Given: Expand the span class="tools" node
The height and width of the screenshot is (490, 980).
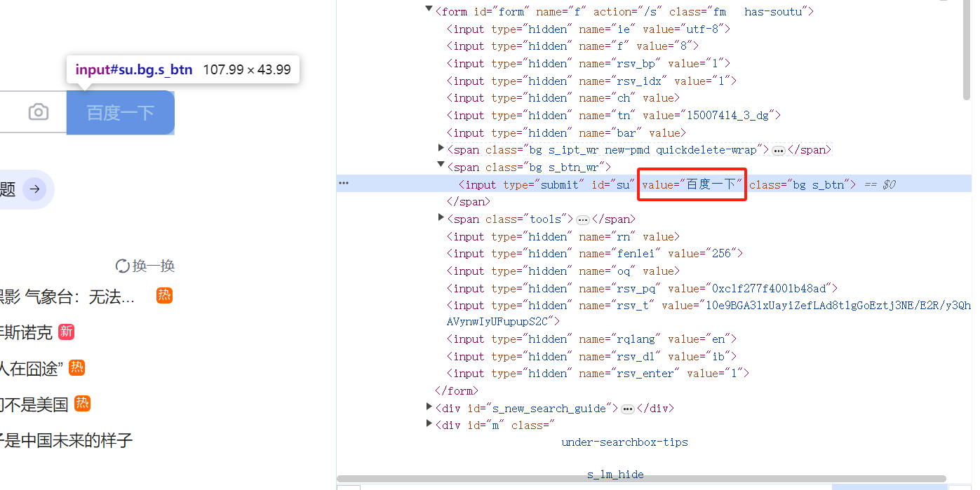Looking at the screenshot, I should [441, 218].
